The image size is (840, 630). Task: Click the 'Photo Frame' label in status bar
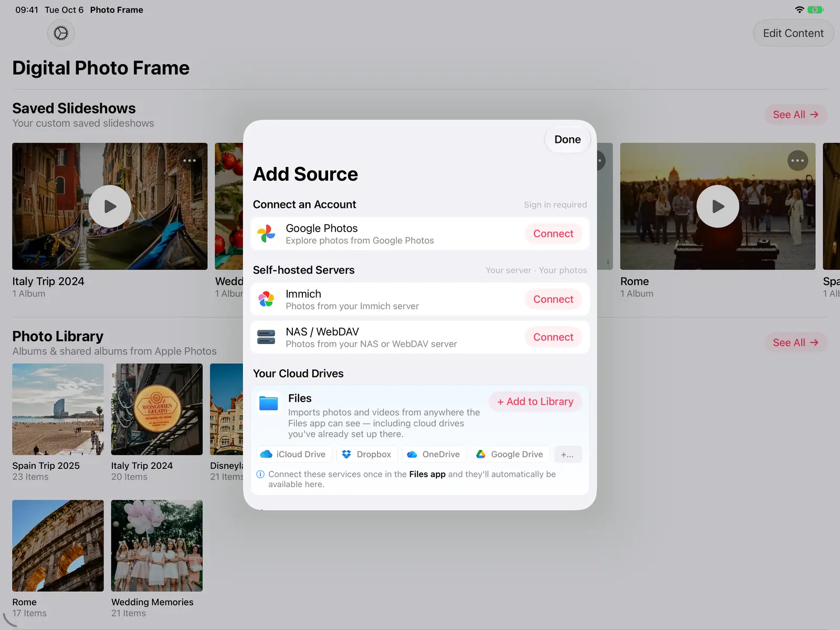click(x=117, y=10)
